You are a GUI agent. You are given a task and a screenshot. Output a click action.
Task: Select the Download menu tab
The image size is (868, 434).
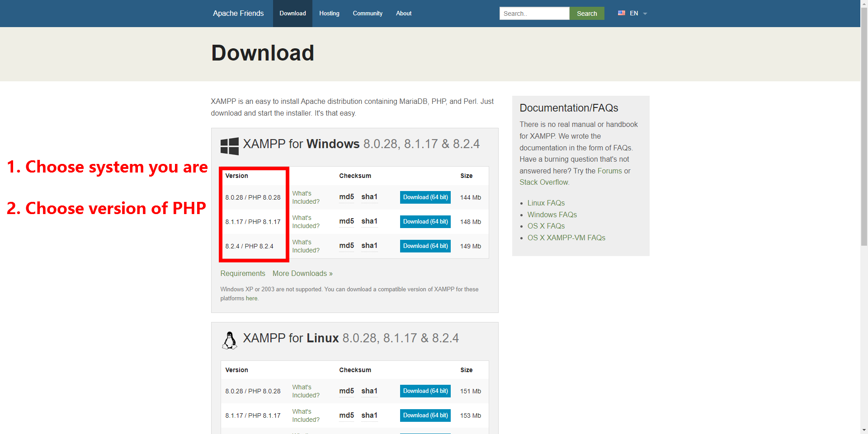coord(292,14)
